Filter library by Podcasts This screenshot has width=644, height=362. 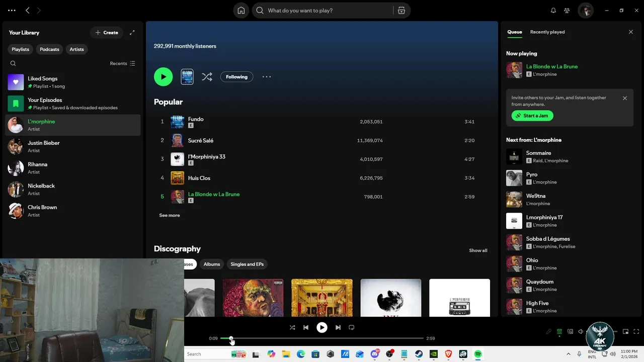(49, 49)
